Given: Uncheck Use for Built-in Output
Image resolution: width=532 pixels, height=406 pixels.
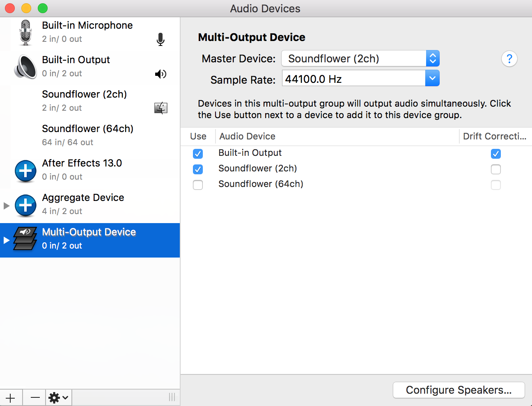Looking at the screenshot, I should [198, 154].
